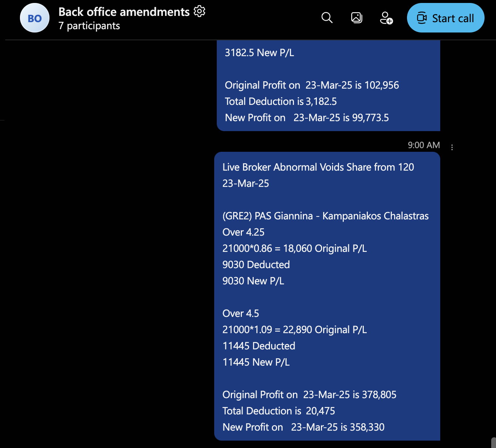Open more options beside 9:00 AM message
496x448 pixels.
(x=452, y=147)
